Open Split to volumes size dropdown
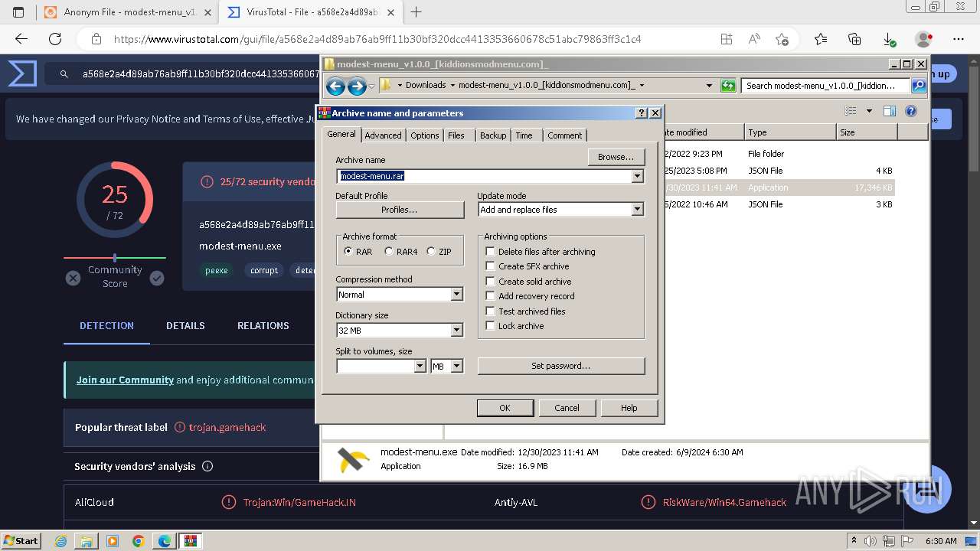980x551 pixels. coord(420,367)
